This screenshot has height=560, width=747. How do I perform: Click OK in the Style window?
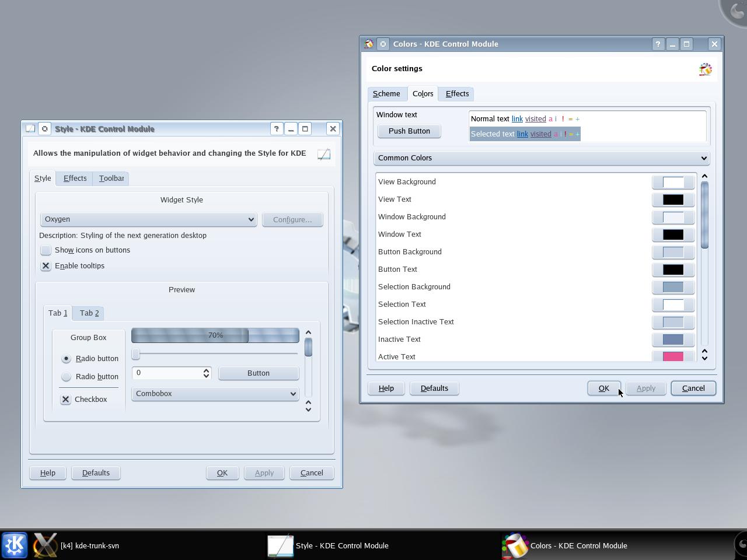[x=222, y=473]
